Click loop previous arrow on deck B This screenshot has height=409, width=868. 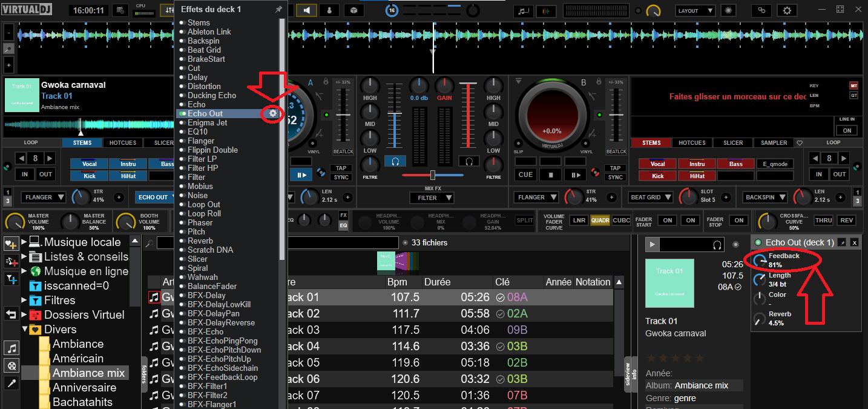click(815, 158)
